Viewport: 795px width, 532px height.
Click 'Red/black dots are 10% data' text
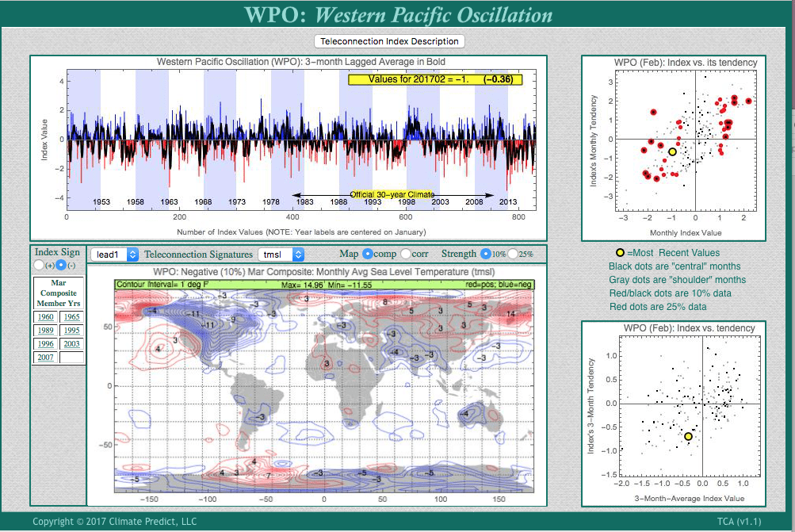pos(671,293)
